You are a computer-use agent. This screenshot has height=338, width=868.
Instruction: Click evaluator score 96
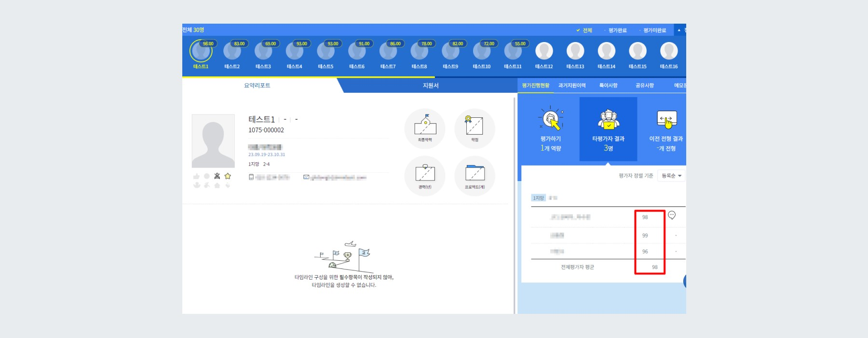(x=645, y=252)
